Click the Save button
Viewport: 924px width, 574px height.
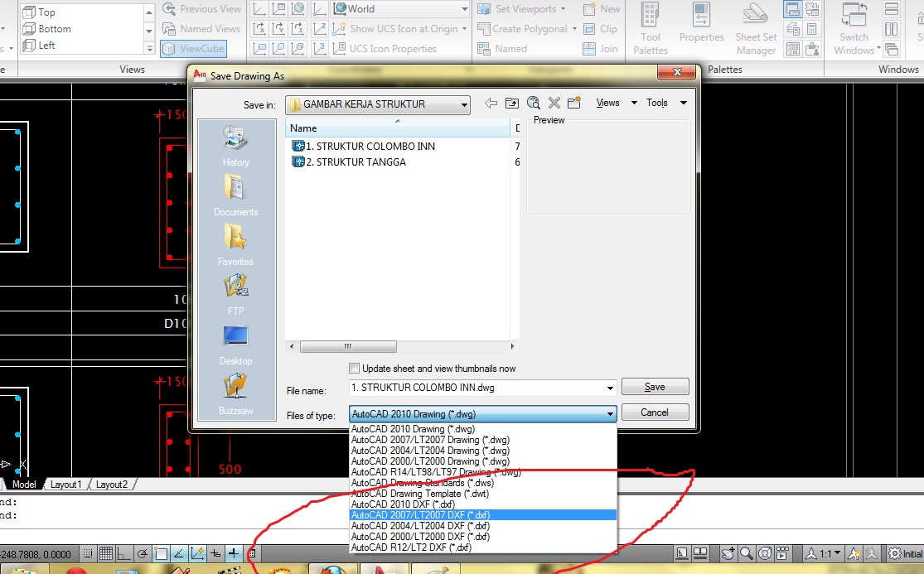655,387
